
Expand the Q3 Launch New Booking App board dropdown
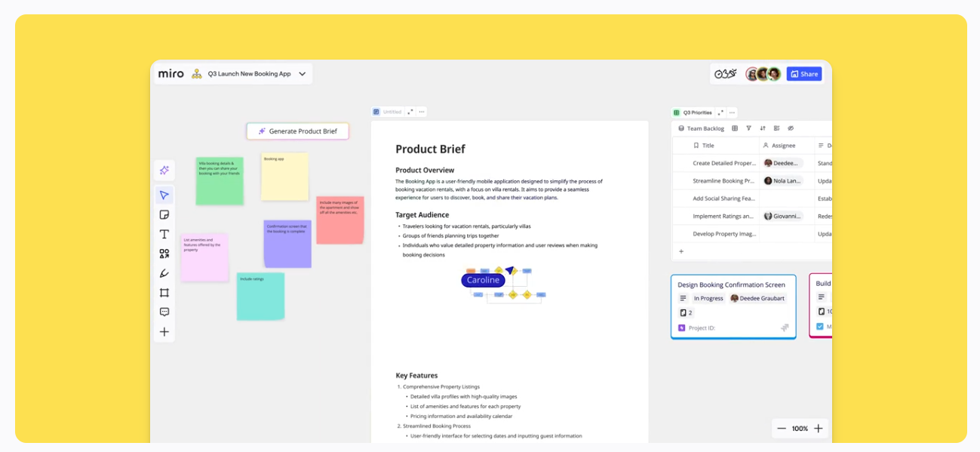(302, 74)
